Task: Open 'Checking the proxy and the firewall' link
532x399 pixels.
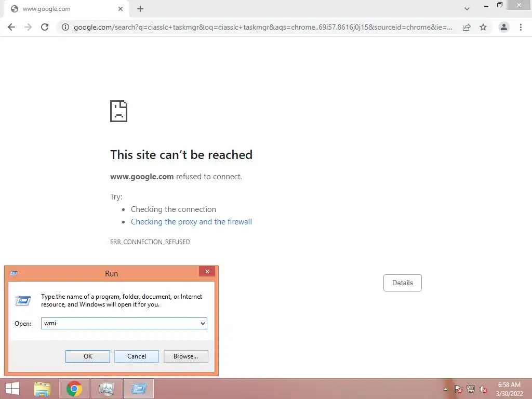Action: pyautogui.click(x=191, y=222)
